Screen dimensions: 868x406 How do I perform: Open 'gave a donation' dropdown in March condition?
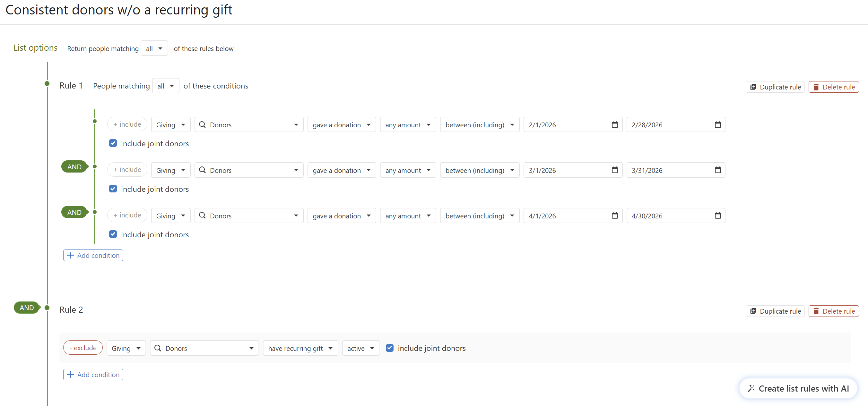342,170
